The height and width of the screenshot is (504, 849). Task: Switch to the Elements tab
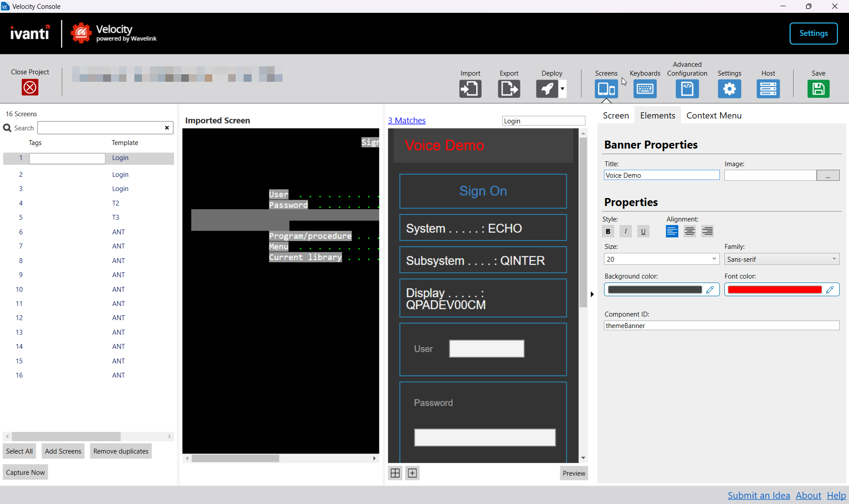(x=658, y=115)
